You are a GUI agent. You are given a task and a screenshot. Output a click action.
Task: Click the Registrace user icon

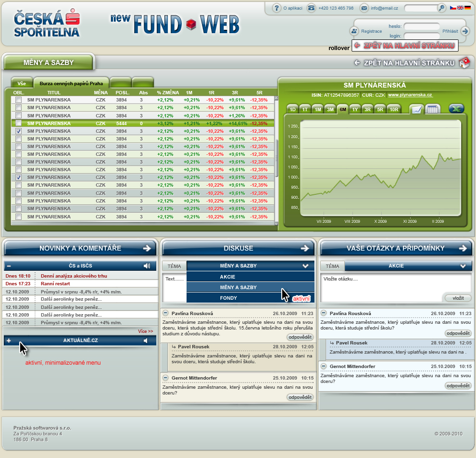pyautogui.click(x=354, y=31)
